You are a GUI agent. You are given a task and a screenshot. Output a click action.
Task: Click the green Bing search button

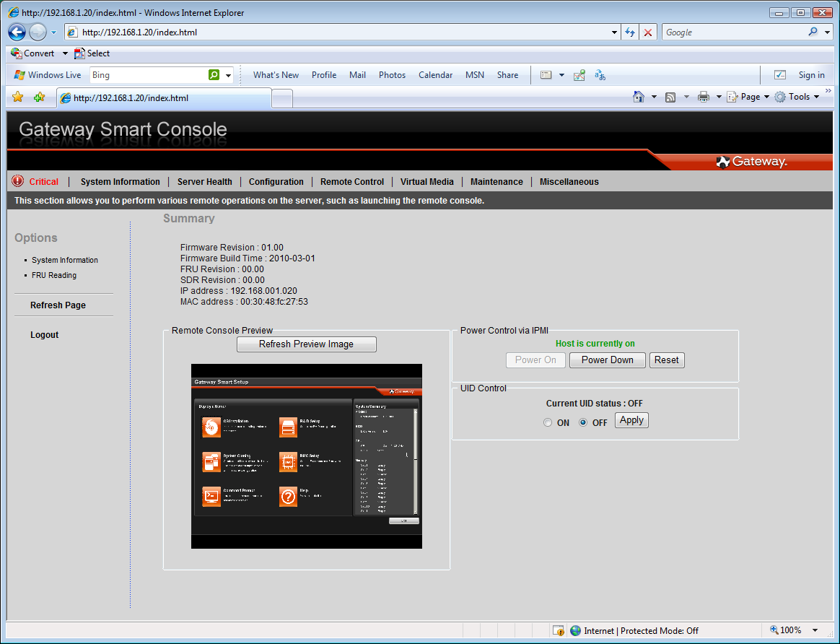point(214,75)
